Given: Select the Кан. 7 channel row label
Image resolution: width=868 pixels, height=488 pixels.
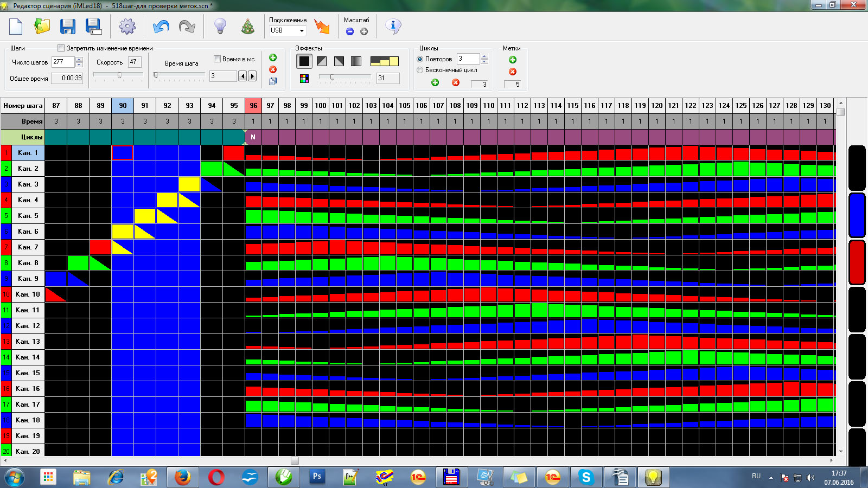Looking at the screenshot, I should tap(28, 247).
